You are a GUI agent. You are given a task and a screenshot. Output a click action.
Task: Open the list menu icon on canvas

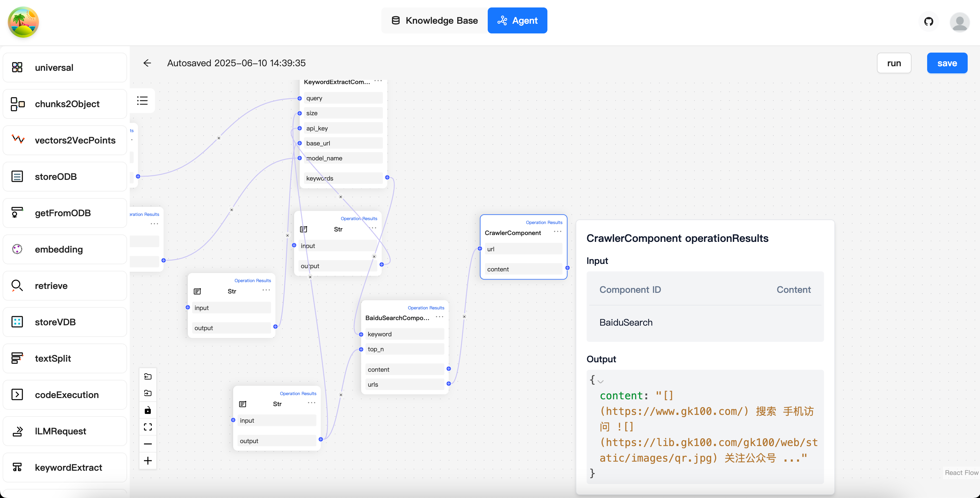pos(142,101)
